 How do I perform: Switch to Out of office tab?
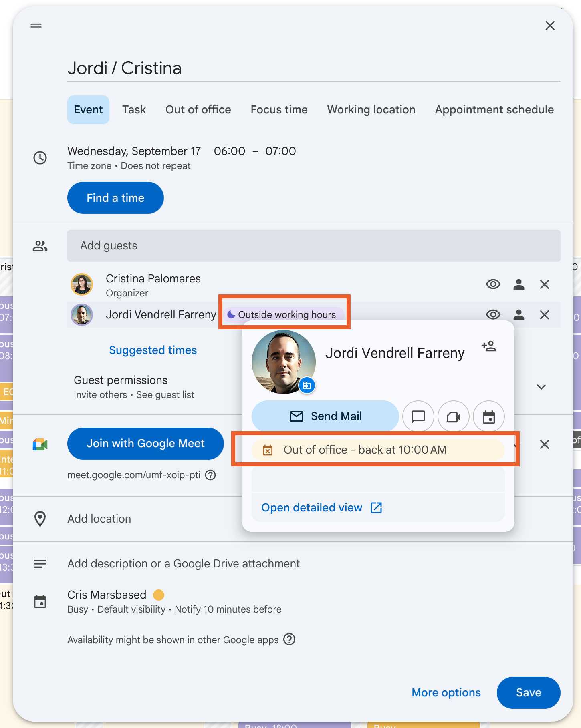[x=198, y=109]
